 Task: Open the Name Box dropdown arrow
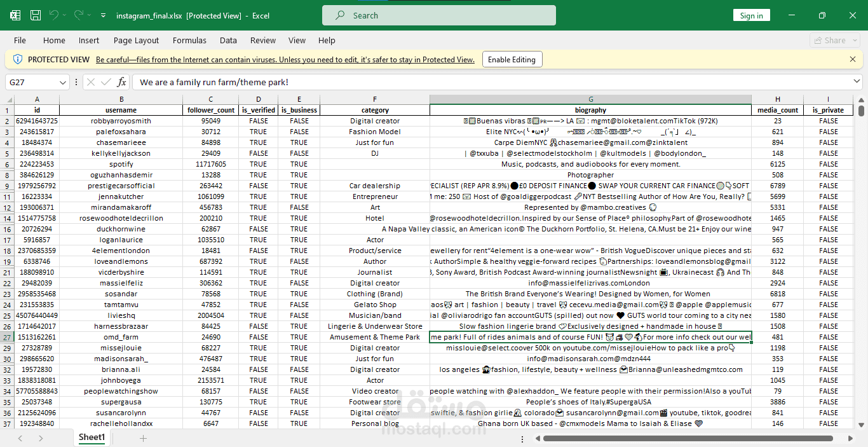pos(62,83)
